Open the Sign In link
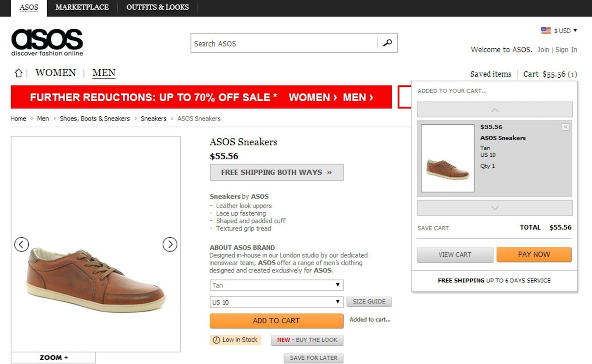 click(566, 50)
